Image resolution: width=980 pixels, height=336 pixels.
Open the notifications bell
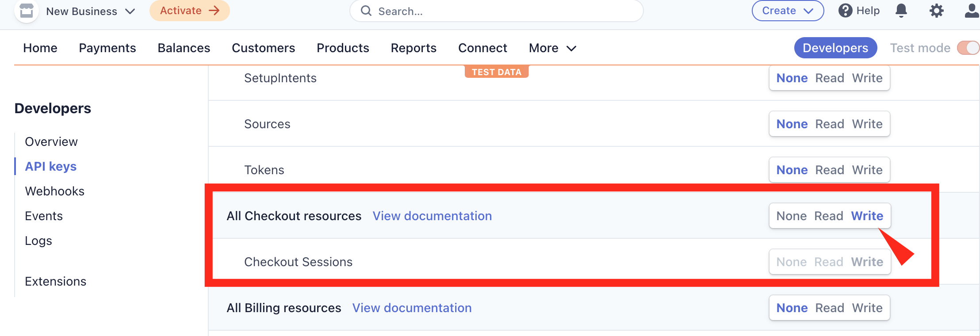point(901,11)
